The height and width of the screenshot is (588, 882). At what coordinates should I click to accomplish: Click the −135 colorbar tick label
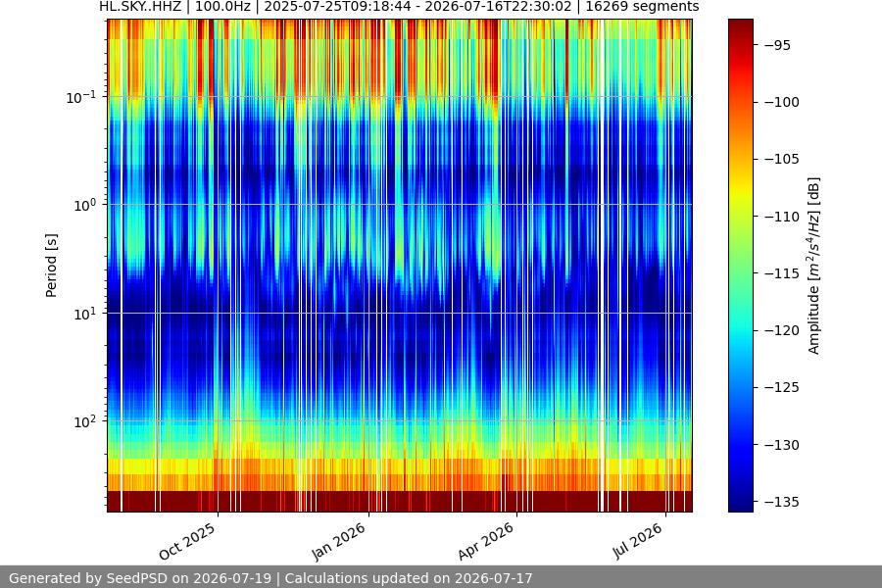click(781, 502)
